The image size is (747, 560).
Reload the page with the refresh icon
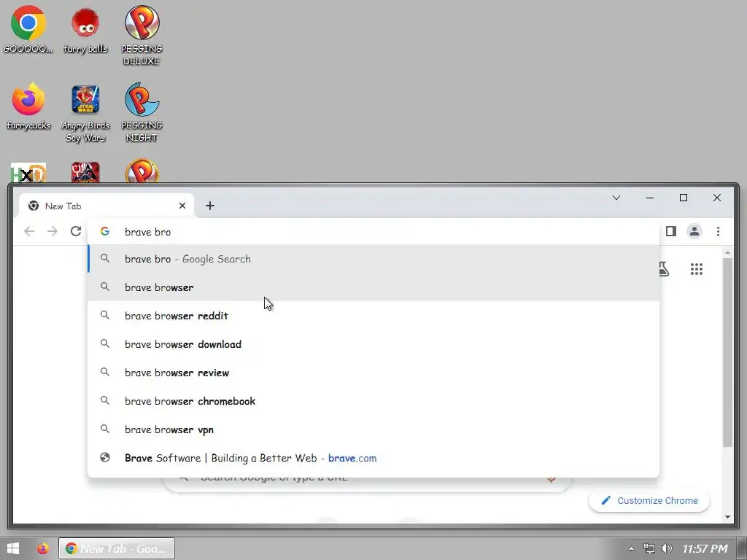(x=76, y=231)
